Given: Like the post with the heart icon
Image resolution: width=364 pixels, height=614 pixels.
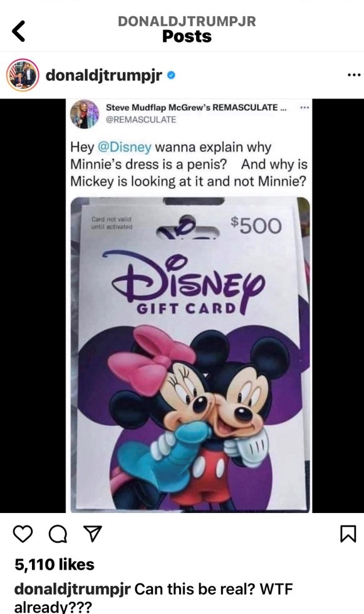Looking at the screenshot, I should coord(23,534).
